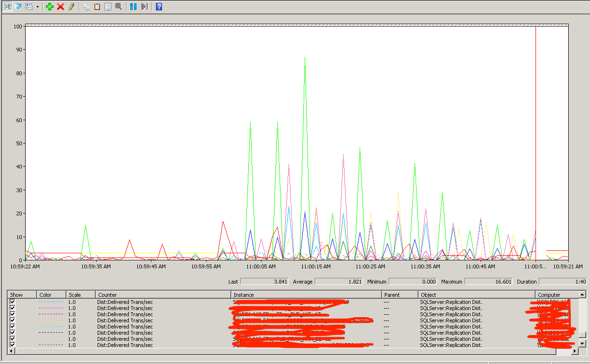Uncheck Show for the black dashed counter row
The width and height of the screenshot is (590, 364).
[12, 314]
